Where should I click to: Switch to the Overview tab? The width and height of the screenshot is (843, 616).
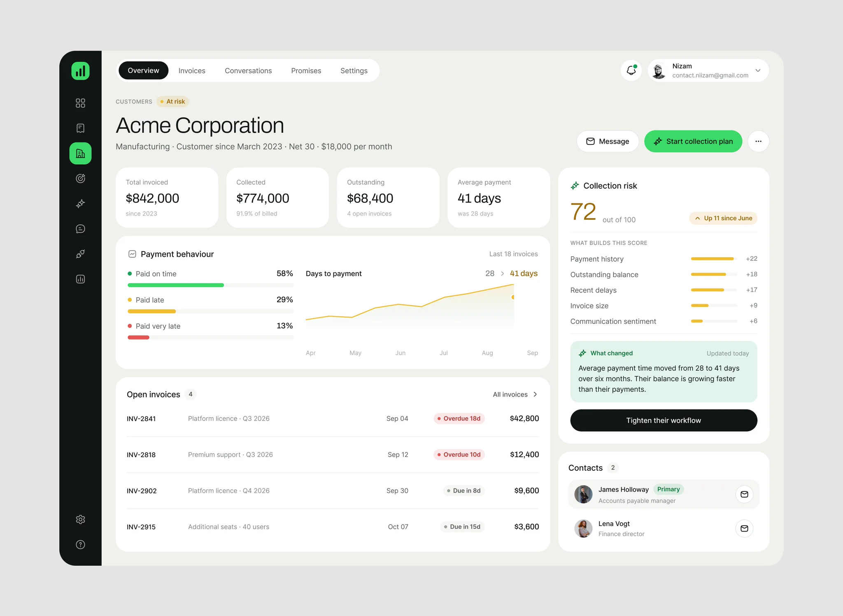pos(143,70)
